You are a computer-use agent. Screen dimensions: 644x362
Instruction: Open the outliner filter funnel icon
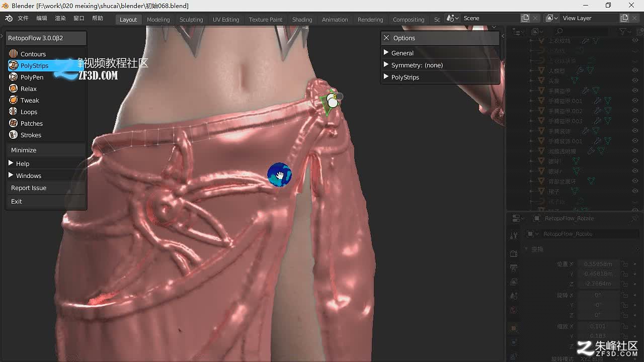(x=623, y=31)
